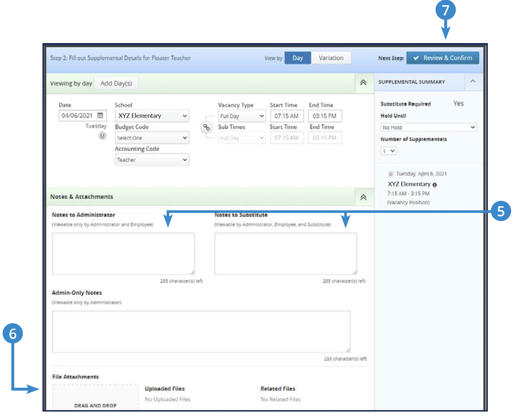Click the No Uploaded Files text
This screenshot has height=420, width=521.
(167, 399)
